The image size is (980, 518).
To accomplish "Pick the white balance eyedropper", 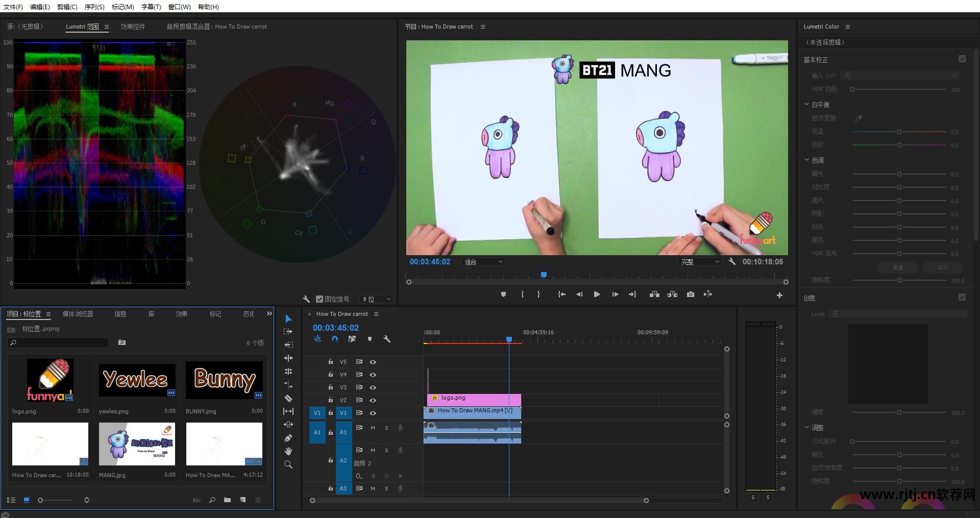I will (x=859, y=118).
